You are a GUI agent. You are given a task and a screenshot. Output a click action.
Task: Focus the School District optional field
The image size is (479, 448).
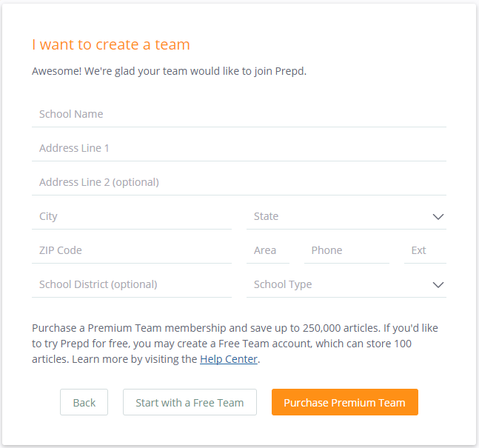pyautogui.click(x=132, y=284)
